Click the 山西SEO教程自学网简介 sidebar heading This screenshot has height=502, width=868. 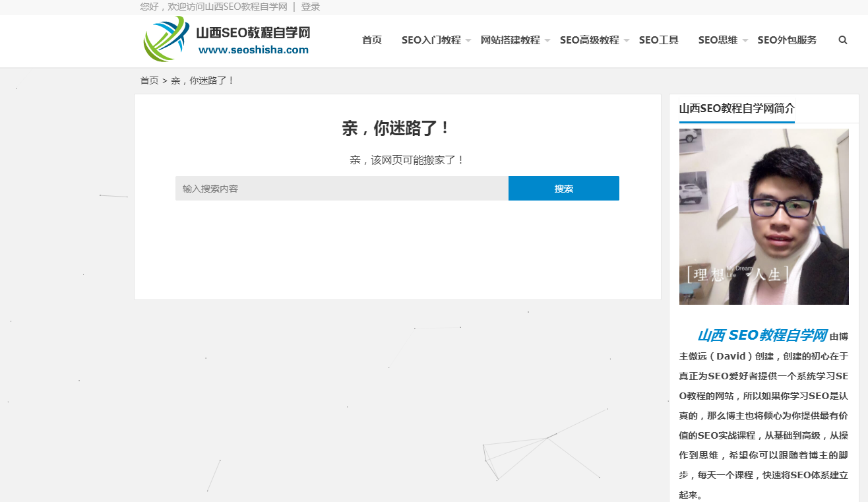tap(736, 109)
